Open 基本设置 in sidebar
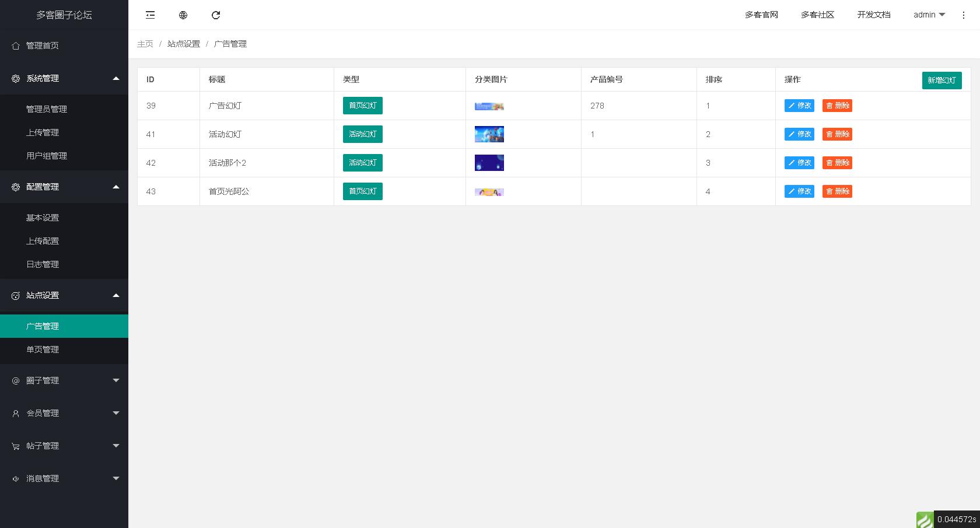Viewport: 980px width, 528px height. [x=64, y=218]
